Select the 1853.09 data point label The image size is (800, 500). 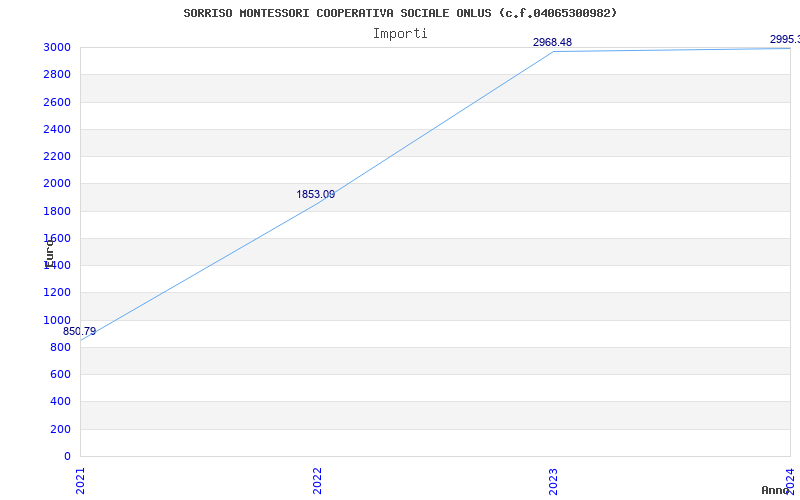(315, 194)
